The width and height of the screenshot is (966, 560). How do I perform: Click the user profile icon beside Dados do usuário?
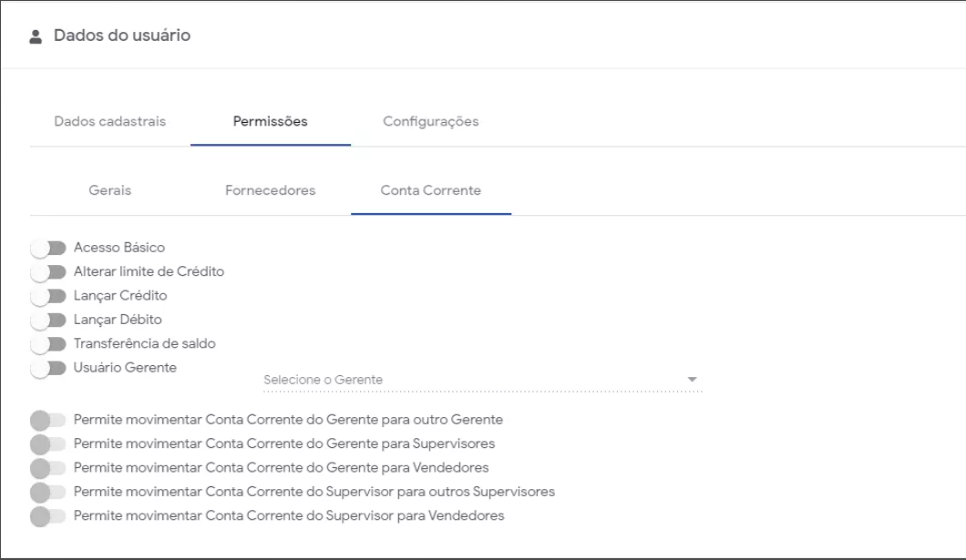[36, 36]
